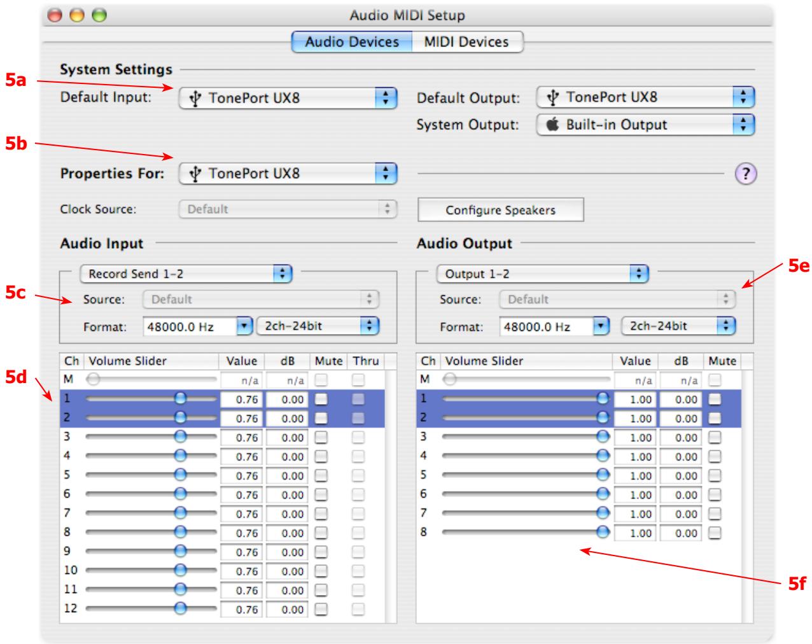
Task: Mute output channel 1
Action: coord(715,400)
